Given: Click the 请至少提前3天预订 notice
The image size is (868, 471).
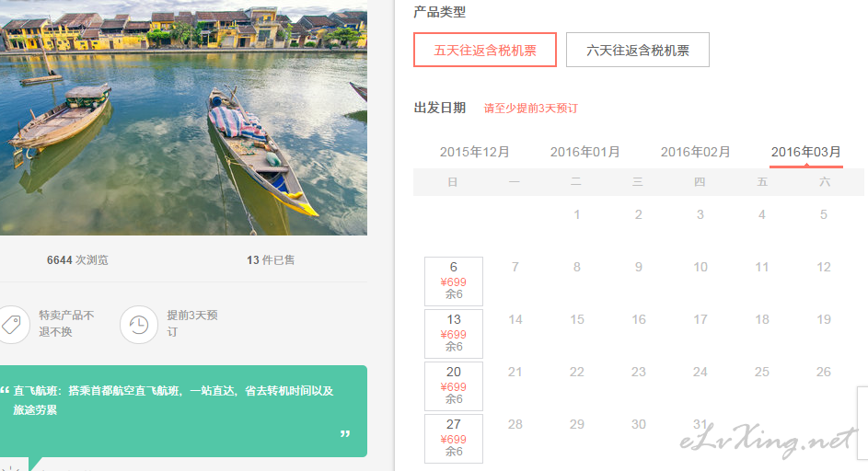Looking at the screenshot, I should (531, 109).
